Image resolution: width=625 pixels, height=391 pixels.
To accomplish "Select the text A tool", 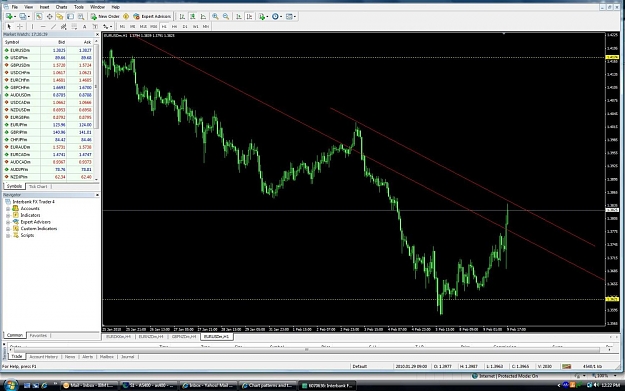I will point(85,26).
